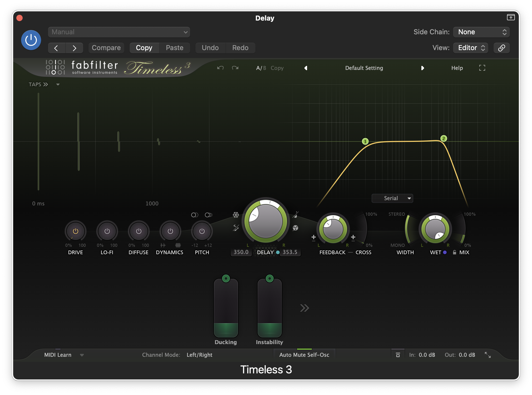Select next preset with right triangle

422,68
